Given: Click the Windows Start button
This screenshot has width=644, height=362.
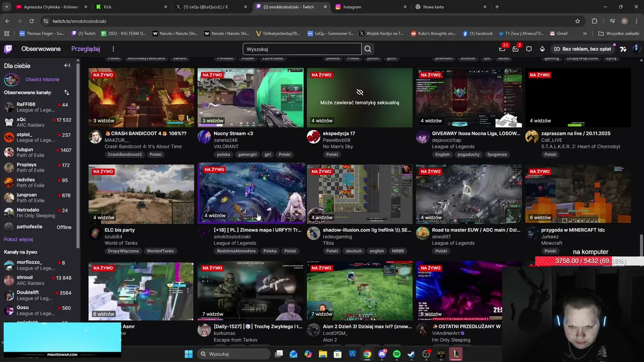Looking at the screenshot, I should click(x=188, y=354).
